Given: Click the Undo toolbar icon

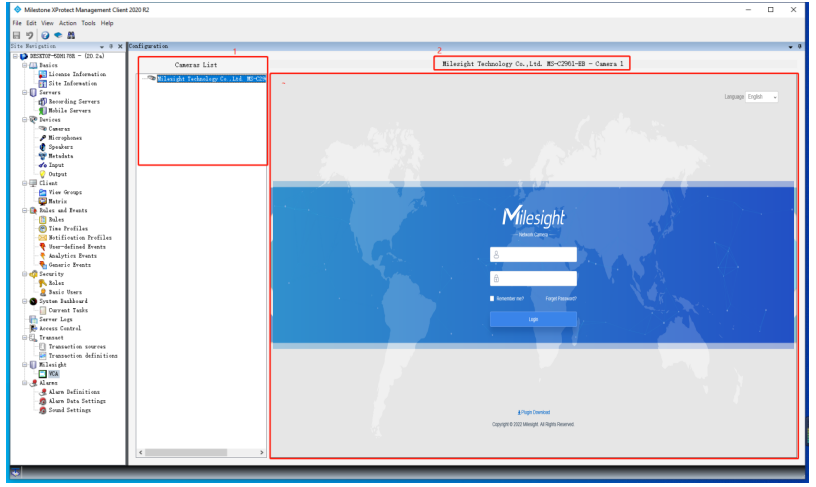Looking at the screenshot, I should tap(30, 35).
